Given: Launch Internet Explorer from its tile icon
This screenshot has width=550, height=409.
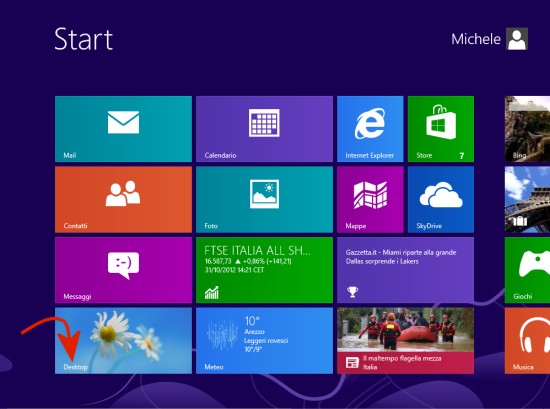Looking at the screenshot, I should tap(370, 124).
